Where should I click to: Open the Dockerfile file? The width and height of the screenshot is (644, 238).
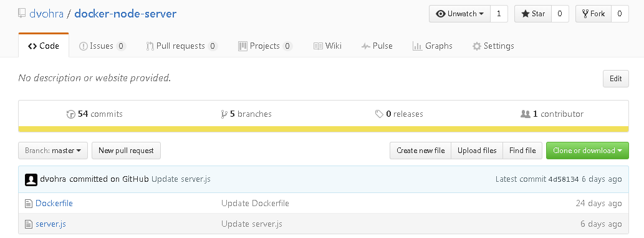(54, 204)
